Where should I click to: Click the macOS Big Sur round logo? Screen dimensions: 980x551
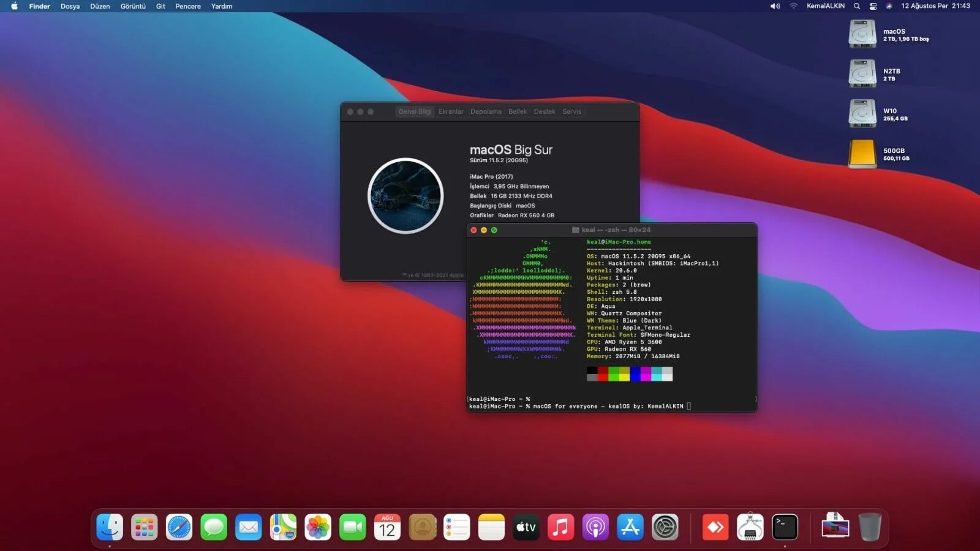(405, 196)
